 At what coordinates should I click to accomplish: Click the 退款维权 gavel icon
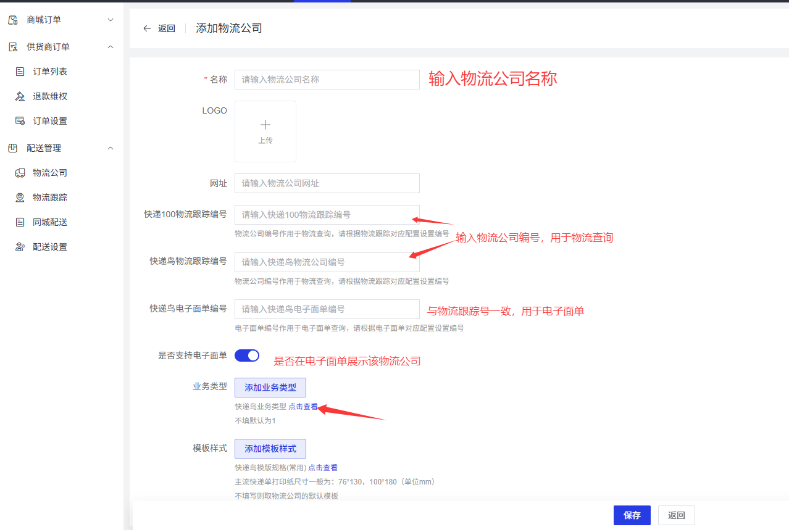click(20, 96)
